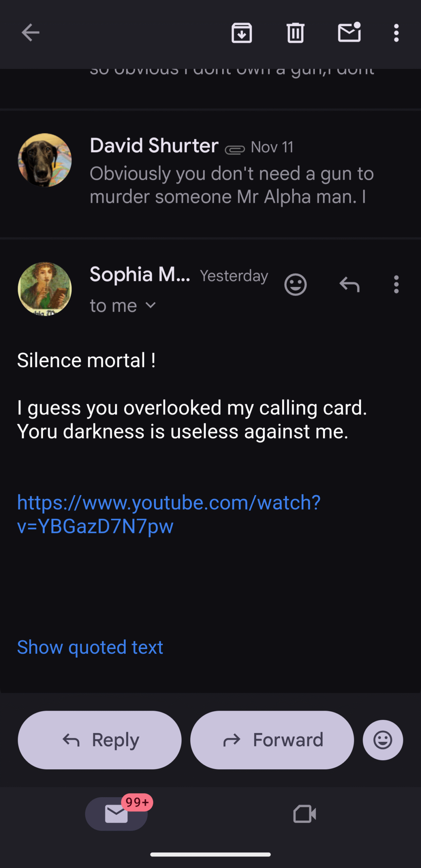Switch to the Mail tab
This screenshot has width=421, height=868.
116,814
